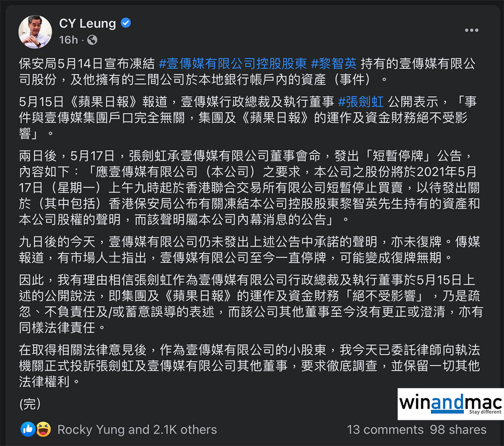
Task: Click the winandmac watermark logo
Action: point(451,404)
